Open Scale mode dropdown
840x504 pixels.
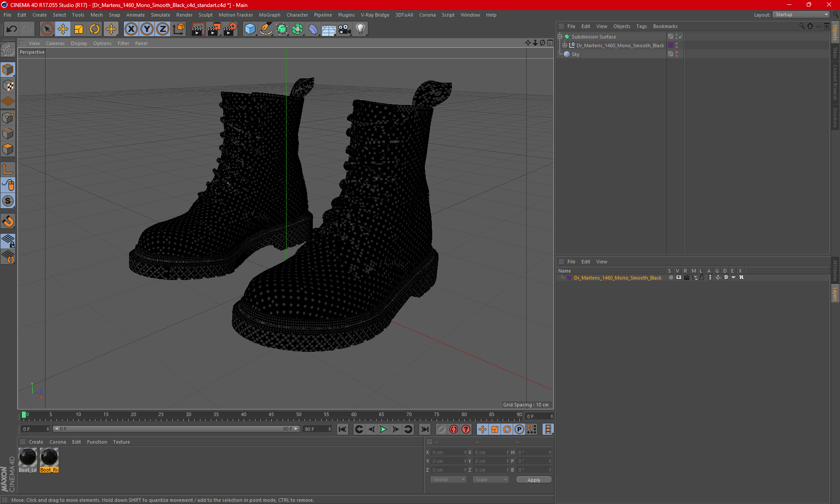491,479
